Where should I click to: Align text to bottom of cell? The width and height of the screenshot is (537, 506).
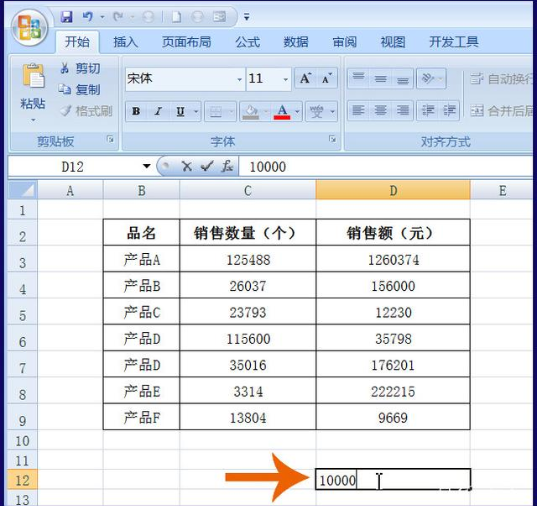click(x=402, y=78)
